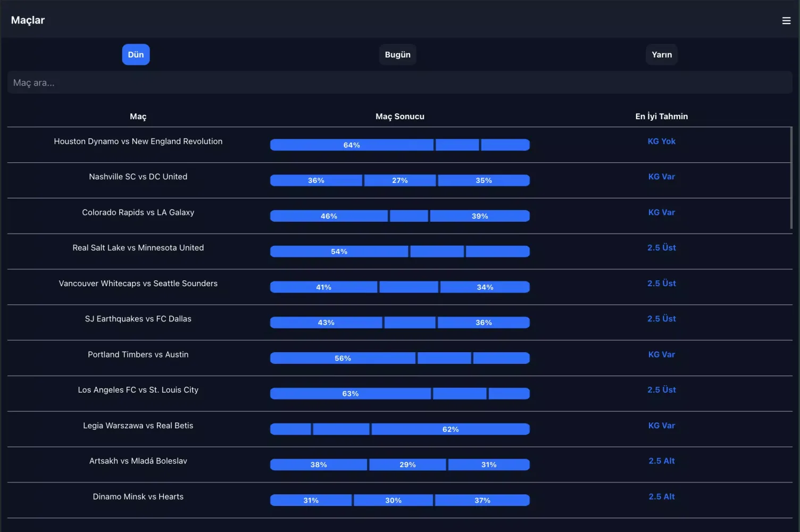The height and width of the screenshot is (532, 800).
Task: Click the 29% draw bar for Artsakh match
Action: [x=407, y=464]
